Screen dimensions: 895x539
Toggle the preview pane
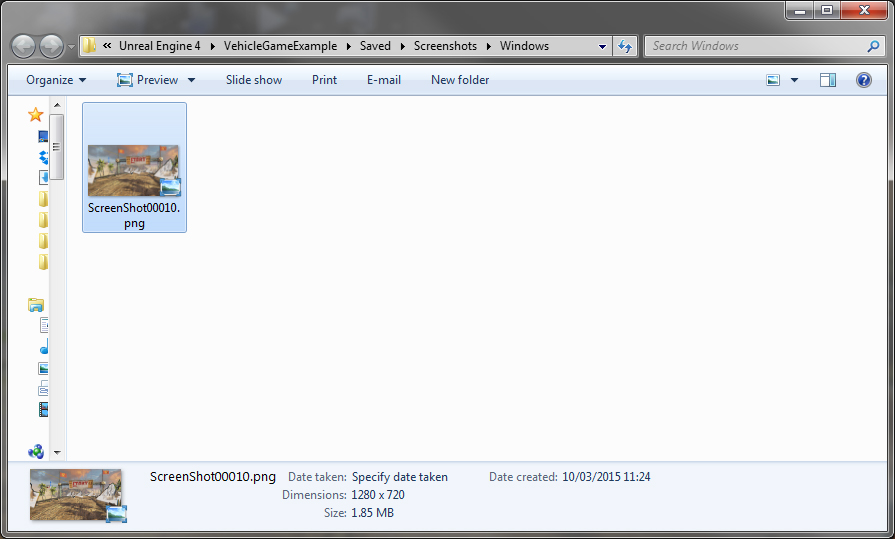(x=828, y=80)
